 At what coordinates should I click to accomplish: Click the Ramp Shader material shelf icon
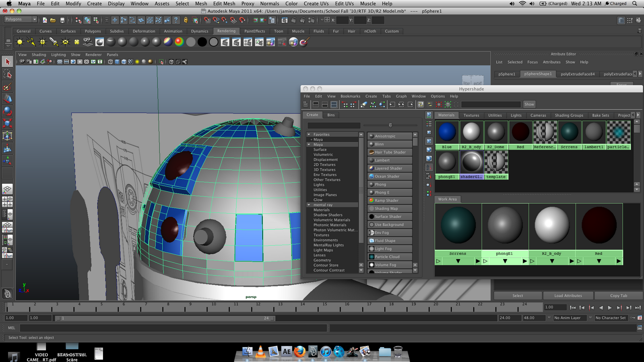(x=179, y=41)
